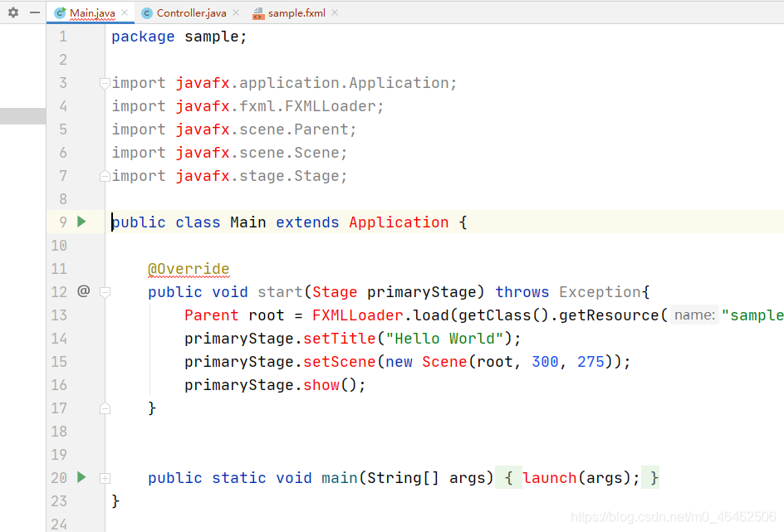784x532 pixels.
Task: Switch to the sample.fxml tab
Action: (x=296, y=13)
